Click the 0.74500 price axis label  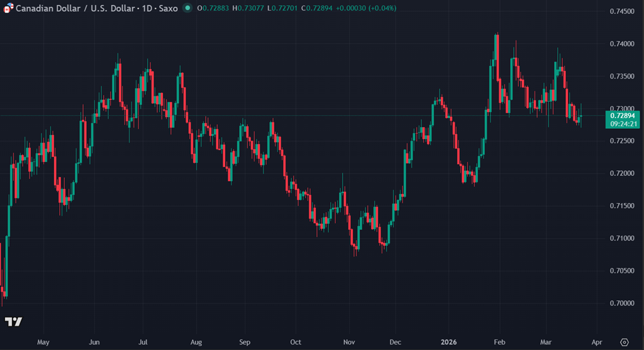pyautogui.click(x=621, y=11)
